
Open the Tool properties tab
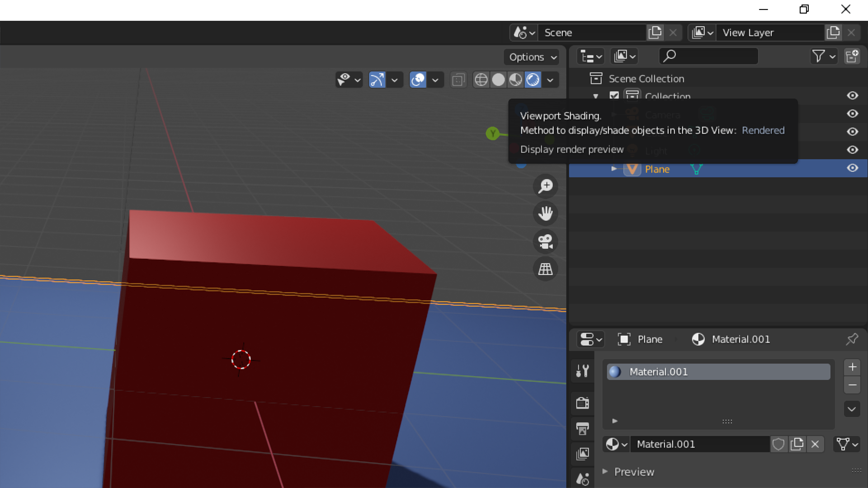pos(583,371)
